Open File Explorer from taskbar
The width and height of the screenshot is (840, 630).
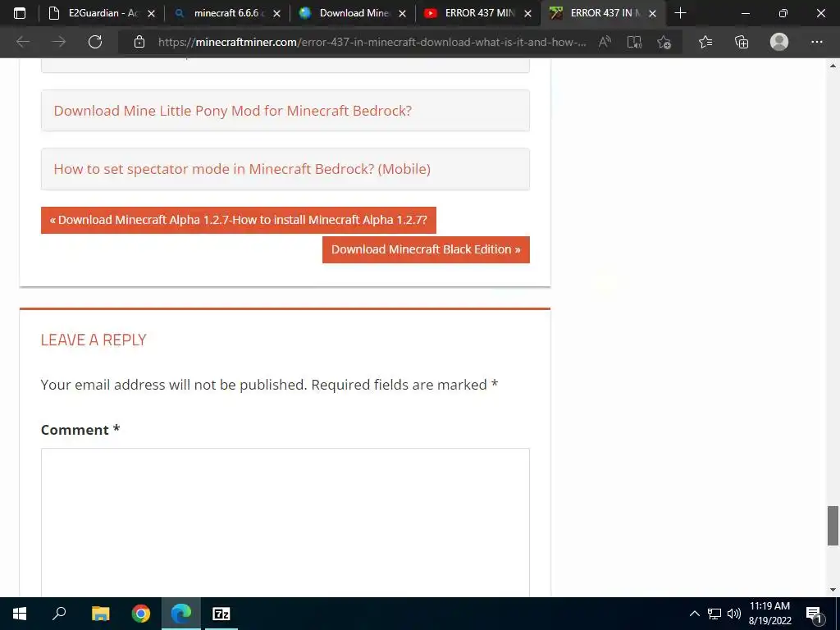pyautogui.click(x=100, y=614)
